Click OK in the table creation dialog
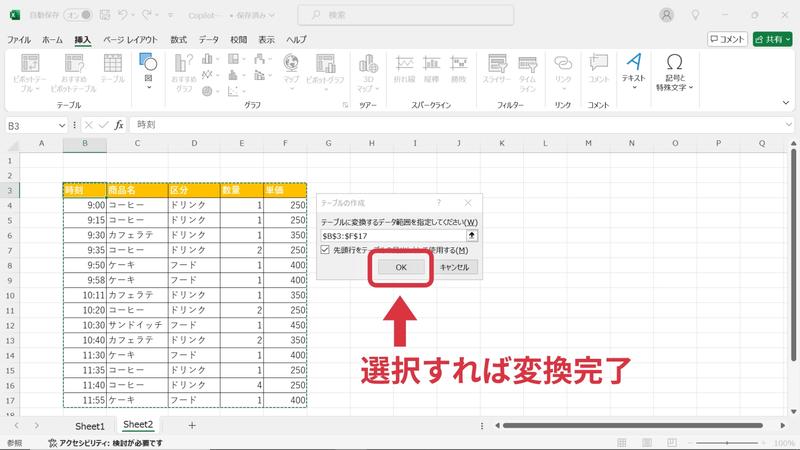 tap(401, 267)
